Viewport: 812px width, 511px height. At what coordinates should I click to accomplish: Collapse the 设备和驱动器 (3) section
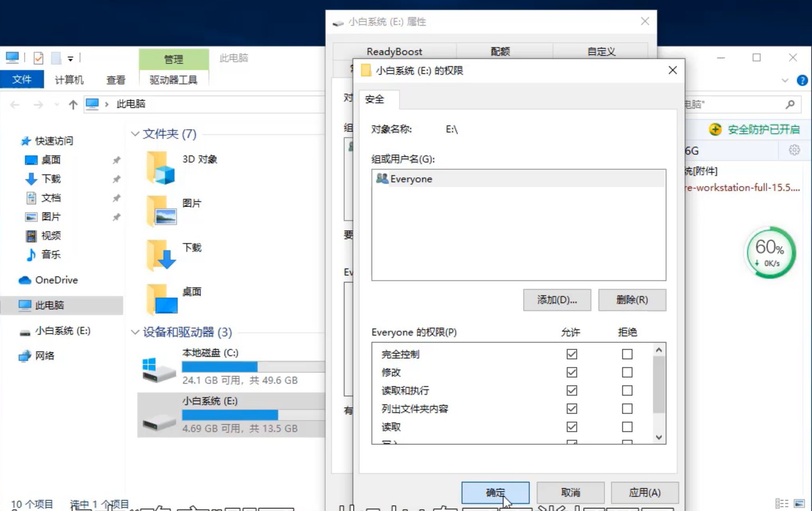135,332
